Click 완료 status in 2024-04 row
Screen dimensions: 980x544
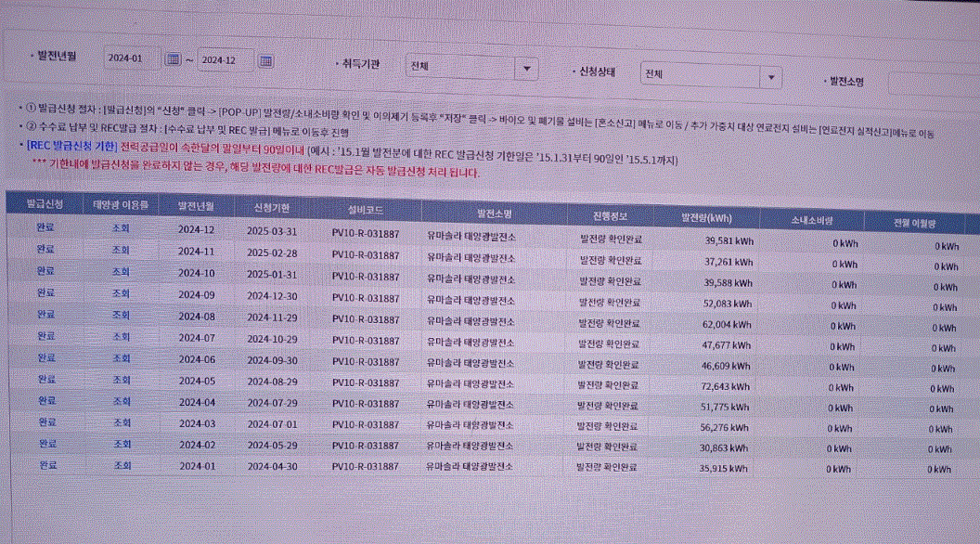pyautogui.click(x=47, y=400)
